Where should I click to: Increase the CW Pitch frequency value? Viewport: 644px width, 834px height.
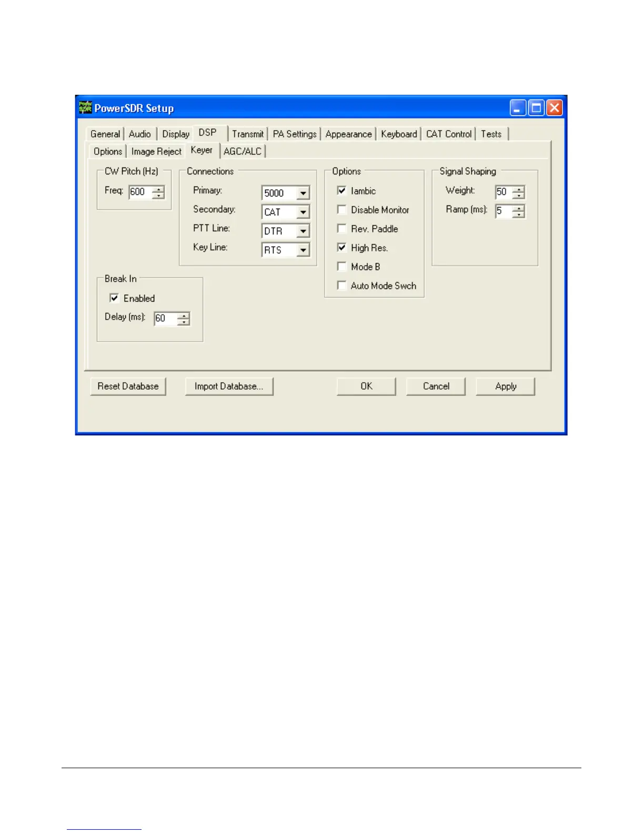[x=158, y=189]
